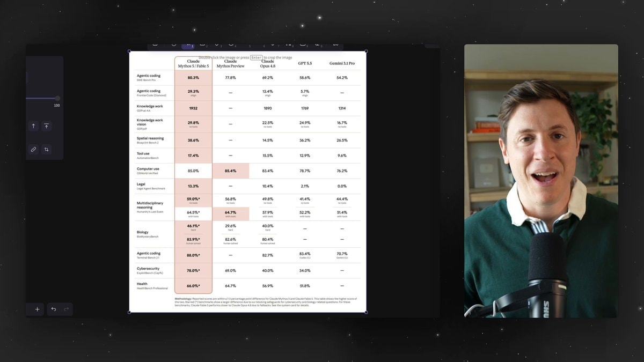Click the 54.2% cell
644x362 pixels.
[342, 78]
